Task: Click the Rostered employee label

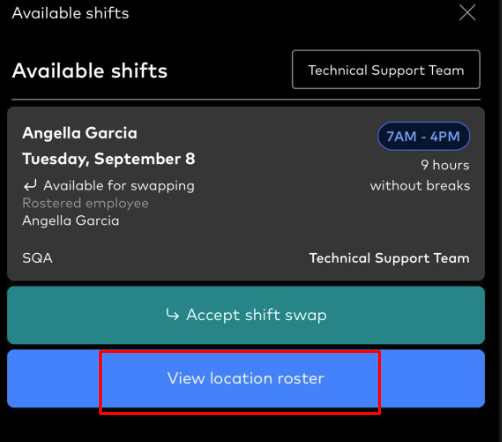Action: click(x=85, y=203)
